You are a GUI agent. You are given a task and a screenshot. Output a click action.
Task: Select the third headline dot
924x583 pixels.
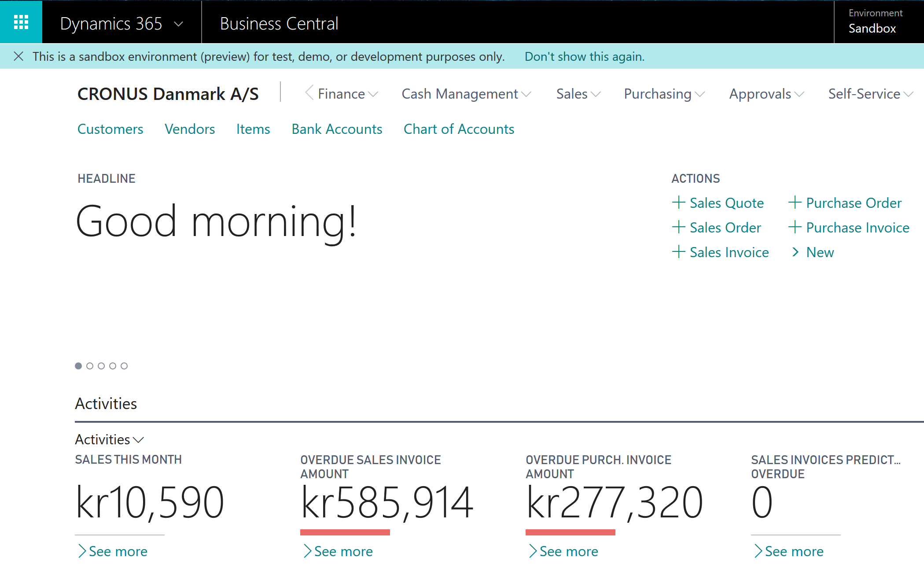click(x=101, y=366)
